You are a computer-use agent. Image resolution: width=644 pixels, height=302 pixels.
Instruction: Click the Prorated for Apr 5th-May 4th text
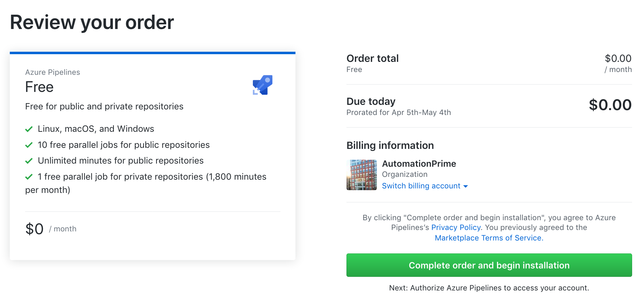398,113
